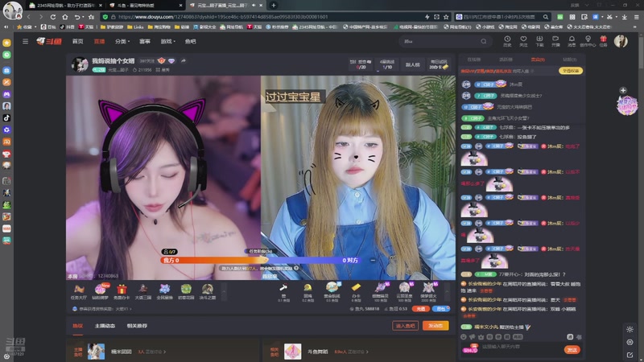644x362 pixels.
Task: Open the 赛事 nav item
Action: click(x=145, y=42)
